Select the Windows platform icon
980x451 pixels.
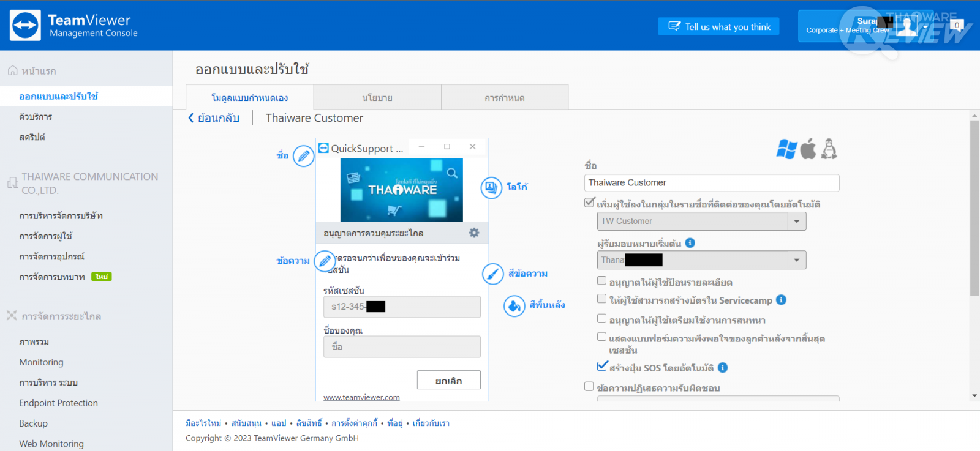[x=787, y=149]
